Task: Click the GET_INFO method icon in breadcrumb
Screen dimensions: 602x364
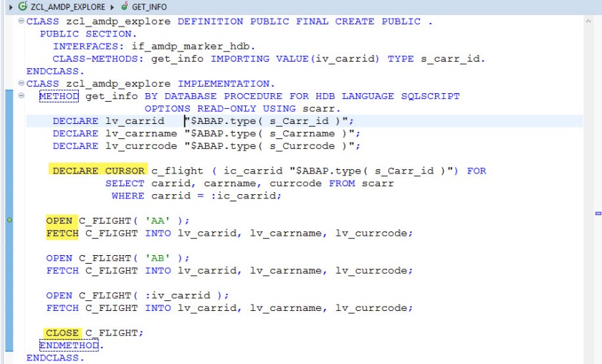Action: [x=125, y=6]
